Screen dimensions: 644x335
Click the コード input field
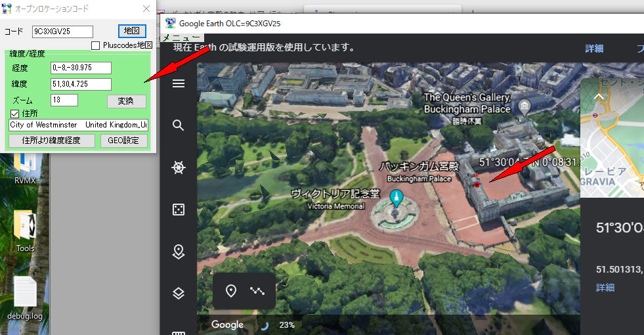[x=62, y=32]
